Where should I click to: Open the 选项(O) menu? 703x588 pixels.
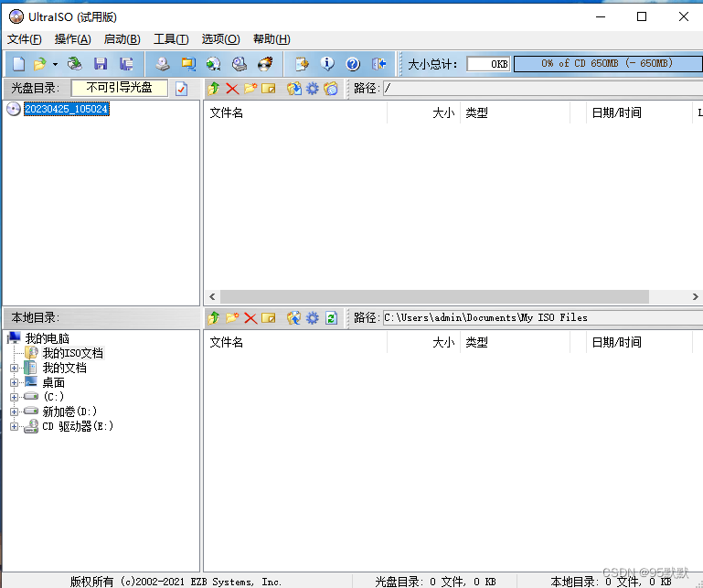pyautogui.click(x=220, y=39)
